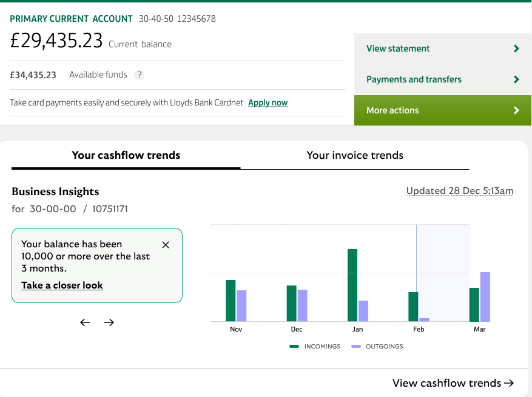Open View cashflow trends link
The width and height of the screenshot is (532, 397).
coord(453,383)
